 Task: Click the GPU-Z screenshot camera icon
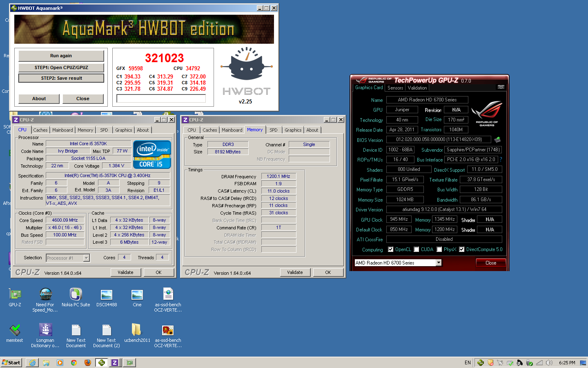(x=501, y=87)
